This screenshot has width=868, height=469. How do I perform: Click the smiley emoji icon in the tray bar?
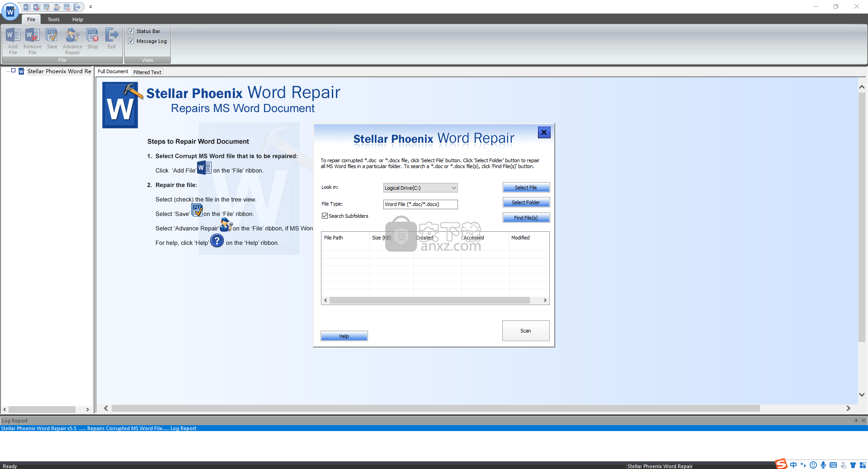pos(813,465)
